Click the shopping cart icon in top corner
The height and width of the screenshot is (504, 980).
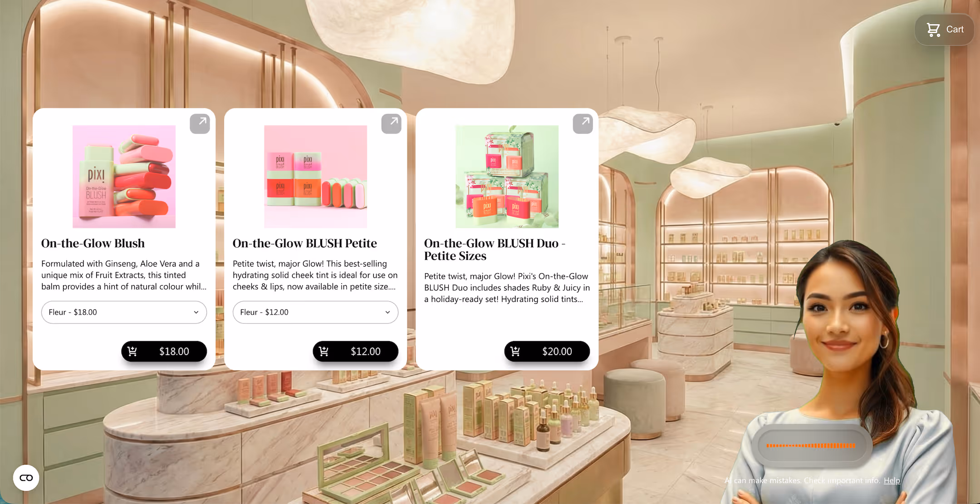coord(933,30)
